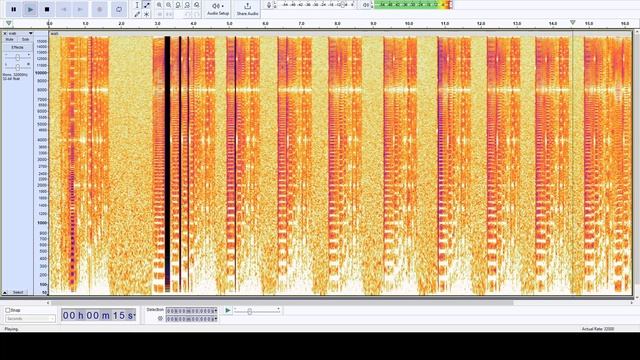Viewport: 640px width, 360px height.
Task: Stop playback with the Stop button
Action: point(47,9)
